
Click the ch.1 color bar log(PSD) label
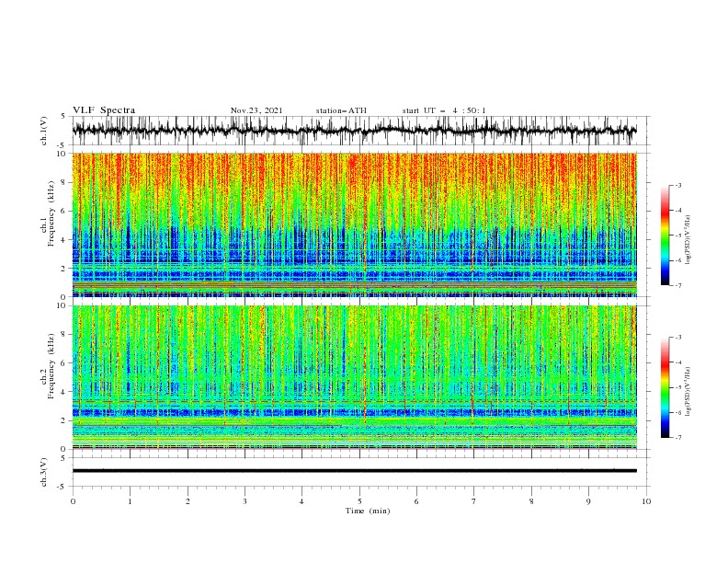688,240
